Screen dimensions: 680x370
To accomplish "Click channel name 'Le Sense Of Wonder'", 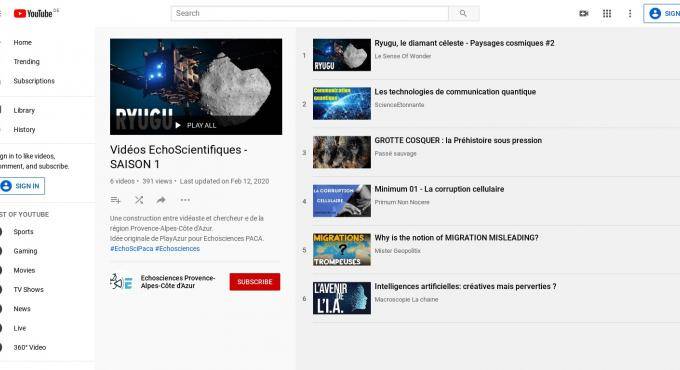I will pyautogui.click(x=403, y=56).
